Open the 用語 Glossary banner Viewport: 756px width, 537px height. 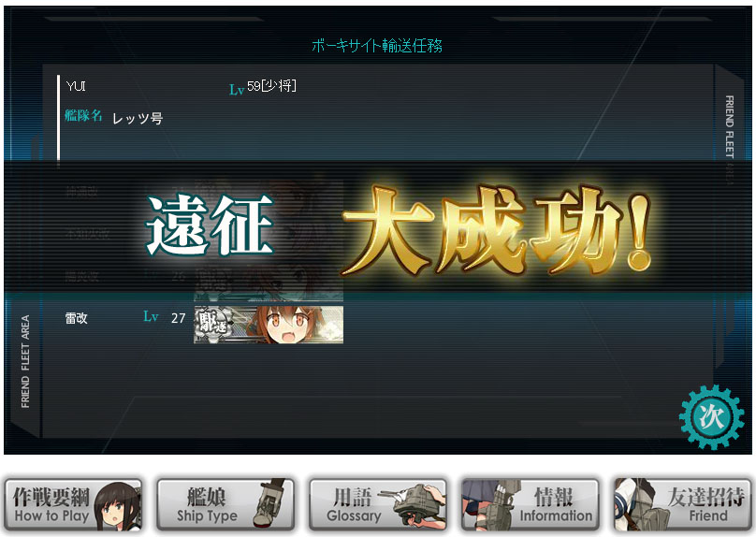coord(377,504)
